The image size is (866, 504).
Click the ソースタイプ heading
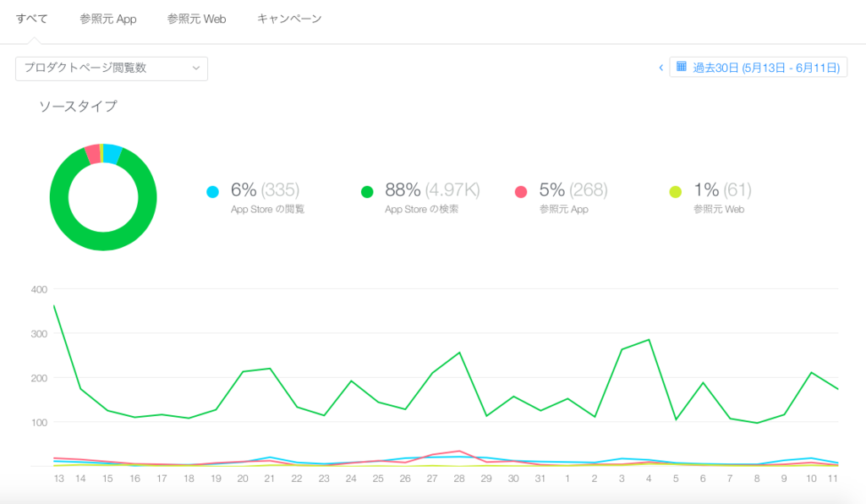point(78,107)
